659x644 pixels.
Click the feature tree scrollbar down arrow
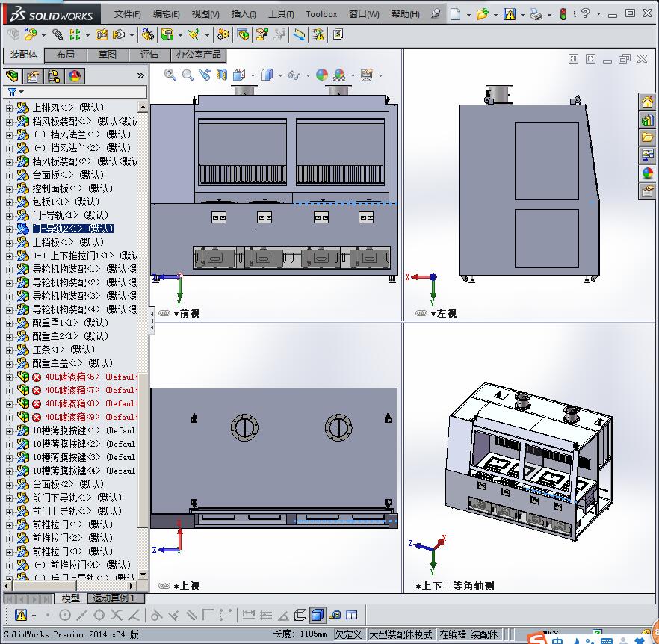[x=143, y=575]
